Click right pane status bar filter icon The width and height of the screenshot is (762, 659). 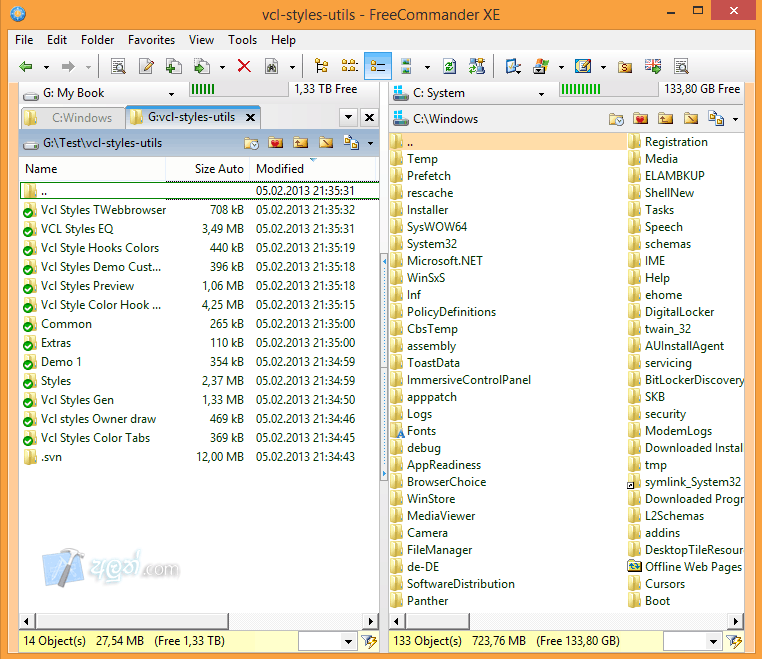tap(734, 642)
